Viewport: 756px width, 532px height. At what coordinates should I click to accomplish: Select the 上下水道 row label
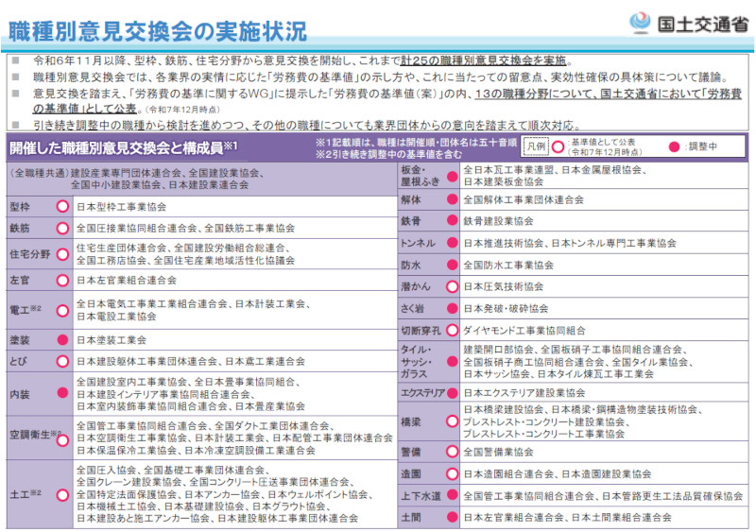(419, 495)
